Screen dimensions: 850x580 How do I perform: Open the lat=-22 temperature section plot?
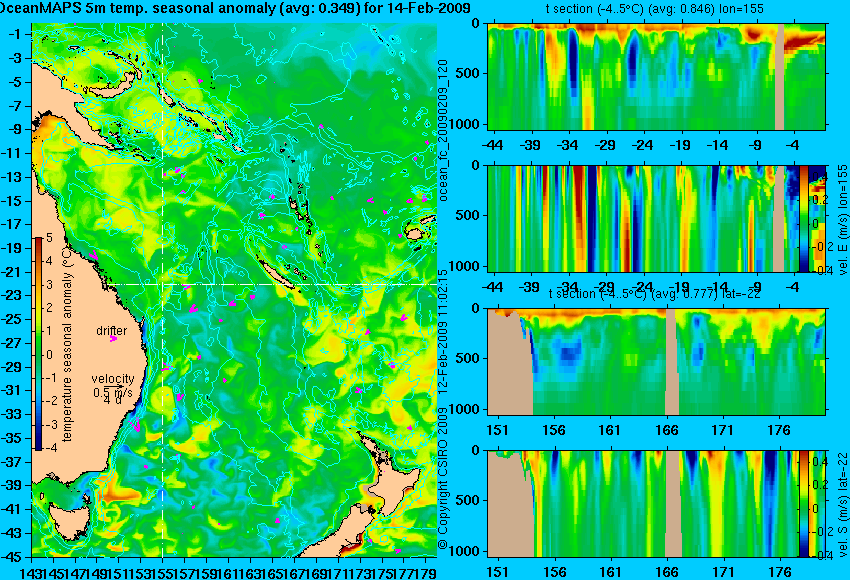(x=656, y=362)
